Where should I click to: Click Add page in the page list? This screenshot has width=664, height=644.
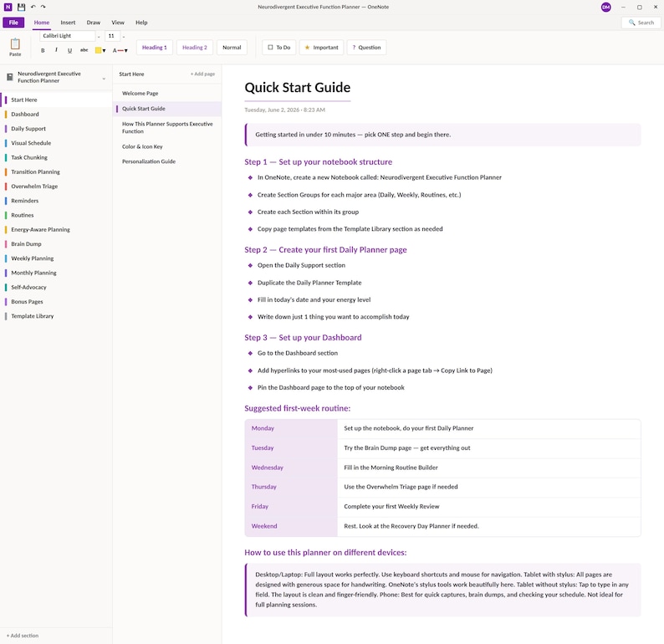(202, 74)
